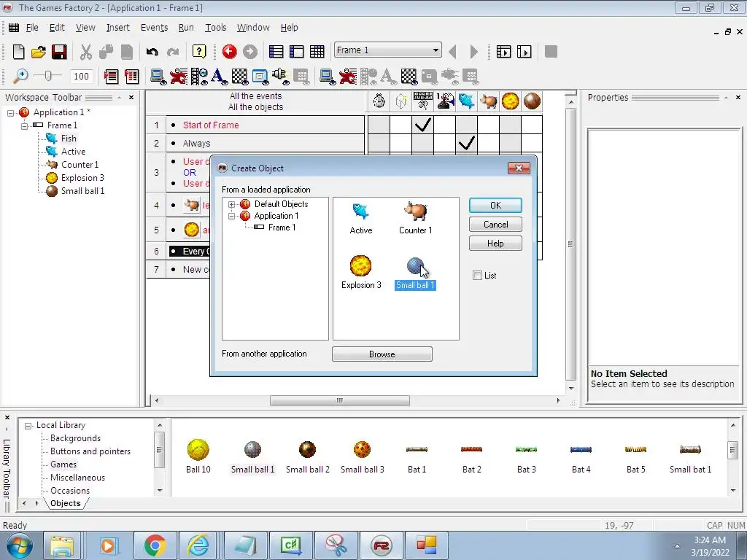
Task: Click the Run Frame icon
Action: point(524,52)
